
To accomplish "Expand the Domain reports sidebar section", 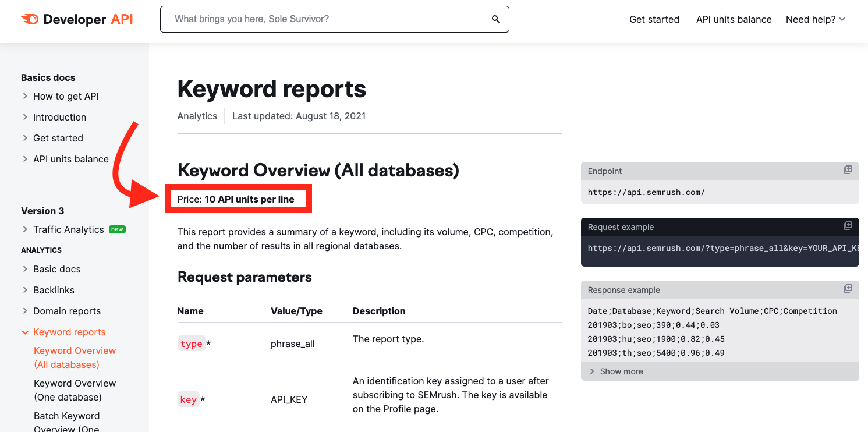I will pyautogui.click(x=66, y=311).
